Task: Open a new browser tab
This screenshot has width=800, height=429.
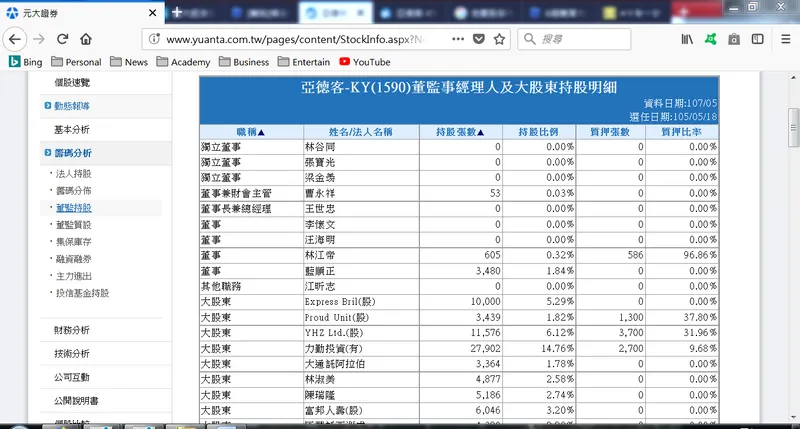Action: pos(177,12)
